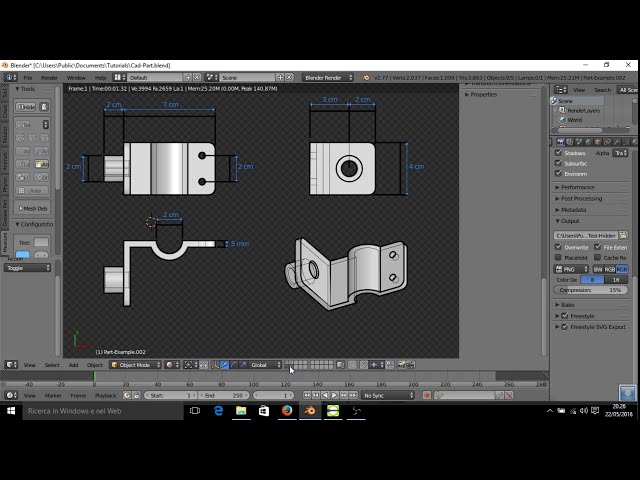Toggle the Freestyle SVG Export checkbox
Image resolution: width=640 pixels, height=480 pixels.
tap(565, 327)
